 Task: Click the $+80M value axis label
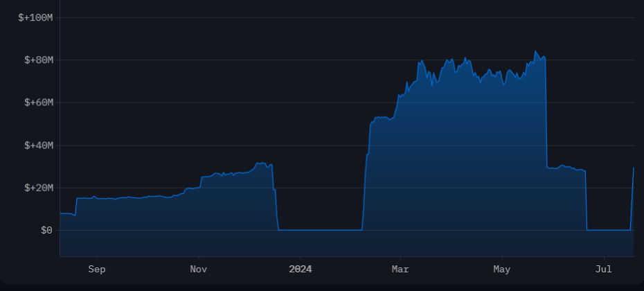coord(38,60)
